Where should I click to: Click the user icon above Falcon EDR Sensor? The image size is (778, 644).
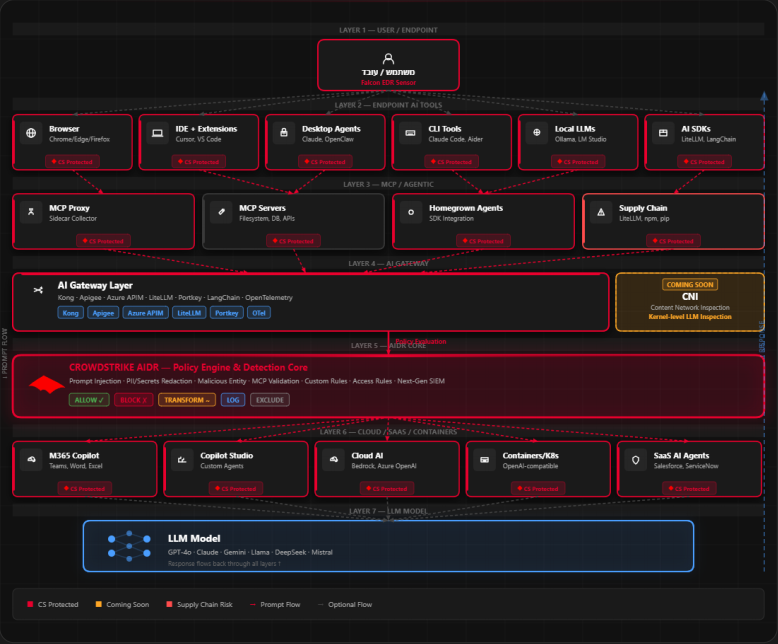pos(389,59)
